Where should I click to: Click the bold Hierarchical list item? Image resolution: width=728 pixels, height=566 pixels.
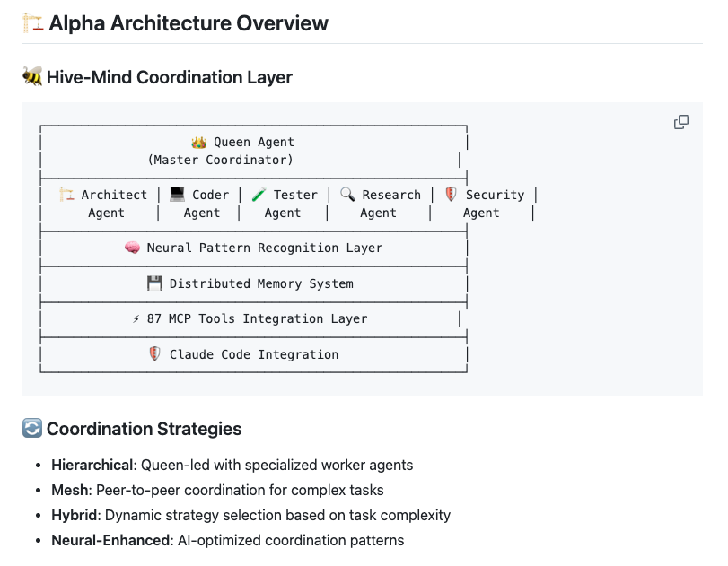92,465
